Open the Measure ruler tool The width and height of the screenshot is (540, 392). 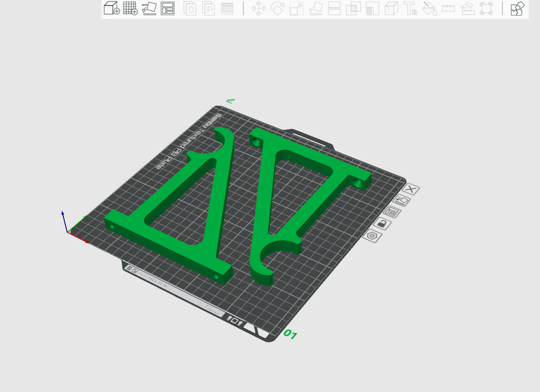point(448,8)
